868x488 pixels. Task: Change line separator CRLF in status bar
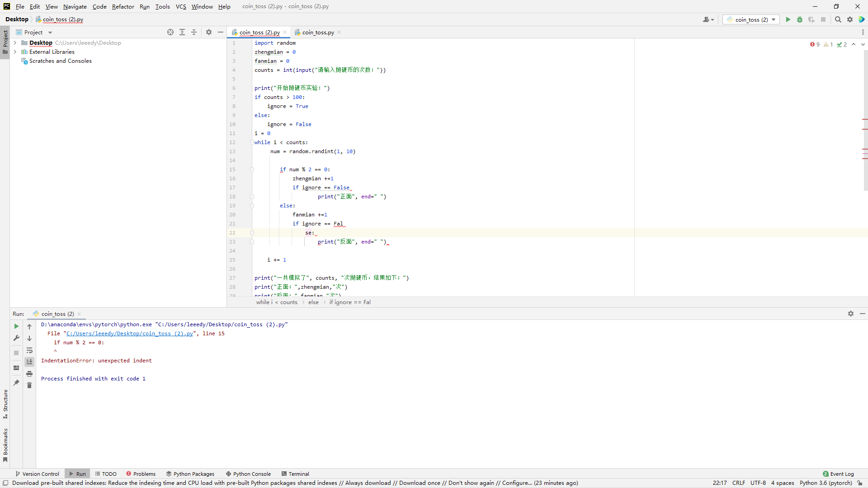point(739,483)
